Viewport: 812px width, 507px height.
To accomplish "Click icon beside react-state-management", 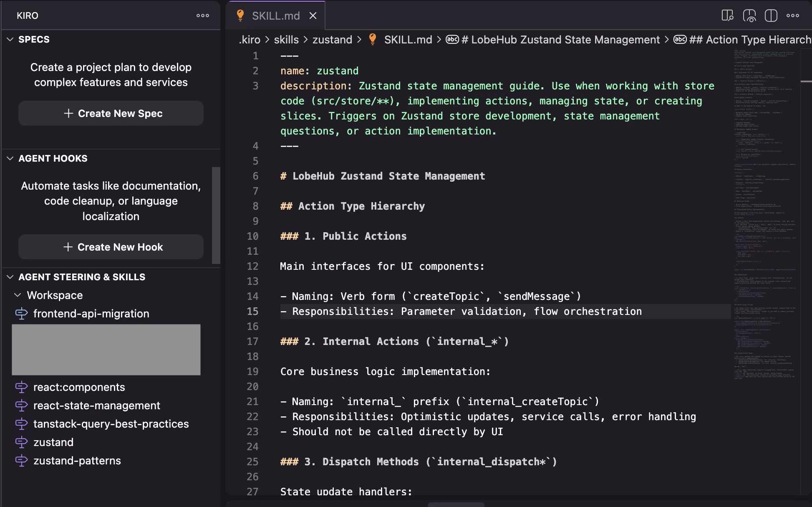I will 21,406.
